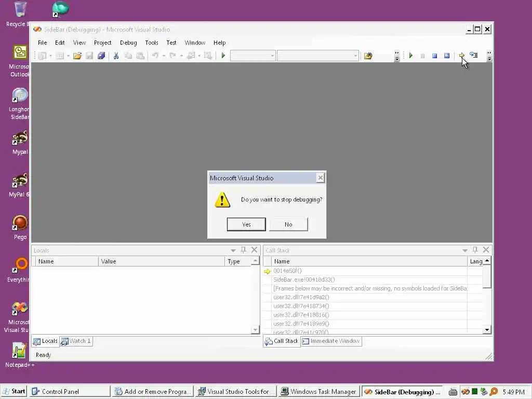Open the Call Stack window position dropdown
This screenshot has width=532, height=399.
point(465,250)
